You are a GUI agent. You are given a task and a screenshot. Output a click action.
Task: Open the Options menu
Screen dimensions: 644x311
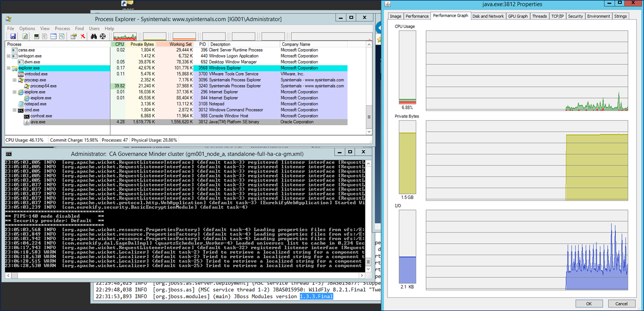(x=27, y=29)
